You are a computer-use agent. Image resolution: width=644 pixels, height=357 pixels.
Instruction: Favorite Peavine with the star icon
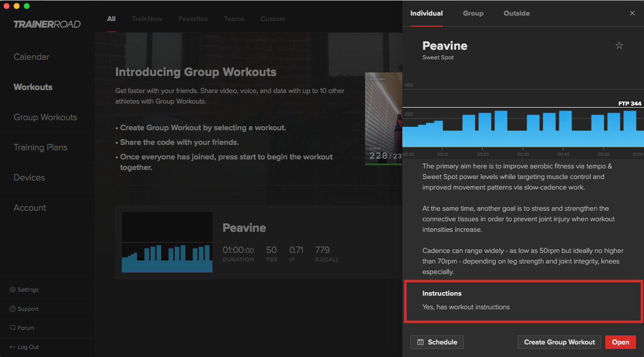tap(619, 46)
